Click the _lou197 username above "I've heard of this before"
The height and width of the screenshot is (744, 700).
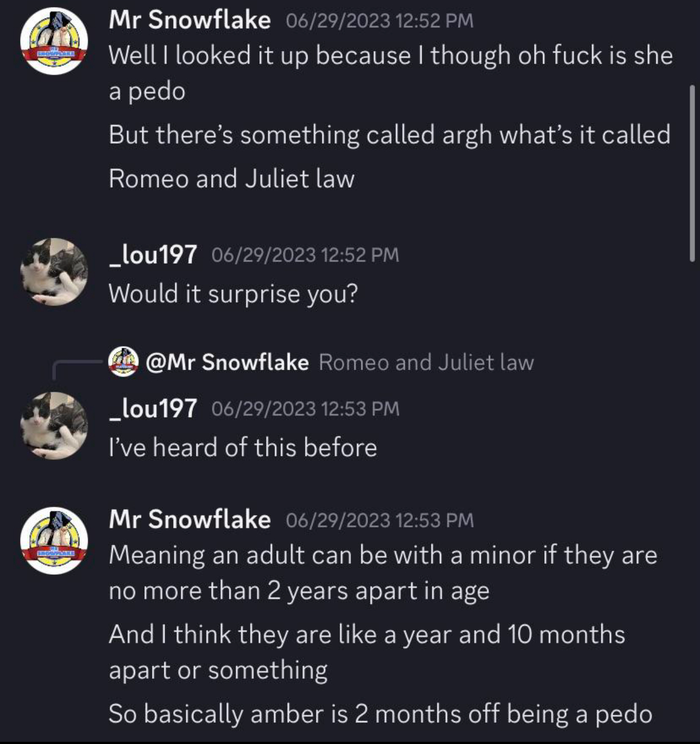pos(152,408)
